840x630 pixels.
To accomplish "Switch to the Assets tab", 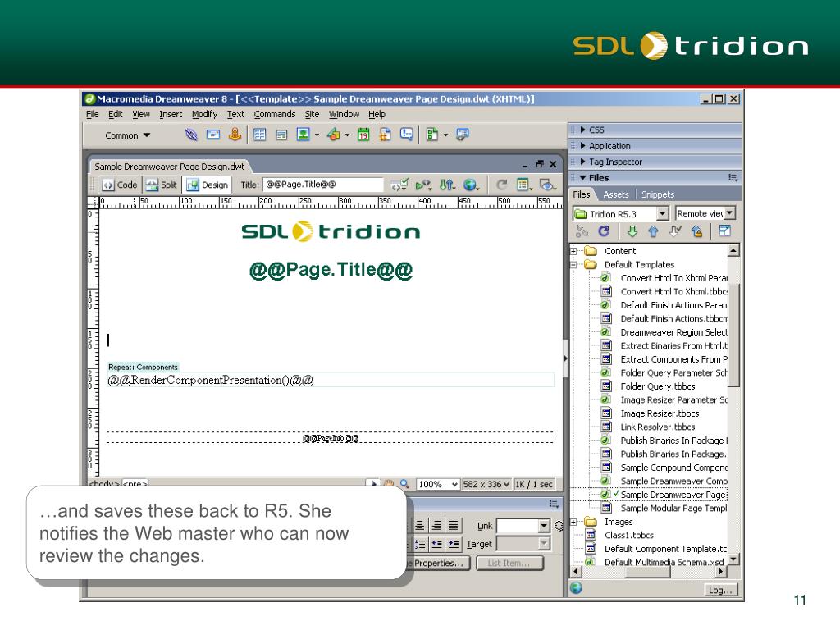I will (615, 194).
